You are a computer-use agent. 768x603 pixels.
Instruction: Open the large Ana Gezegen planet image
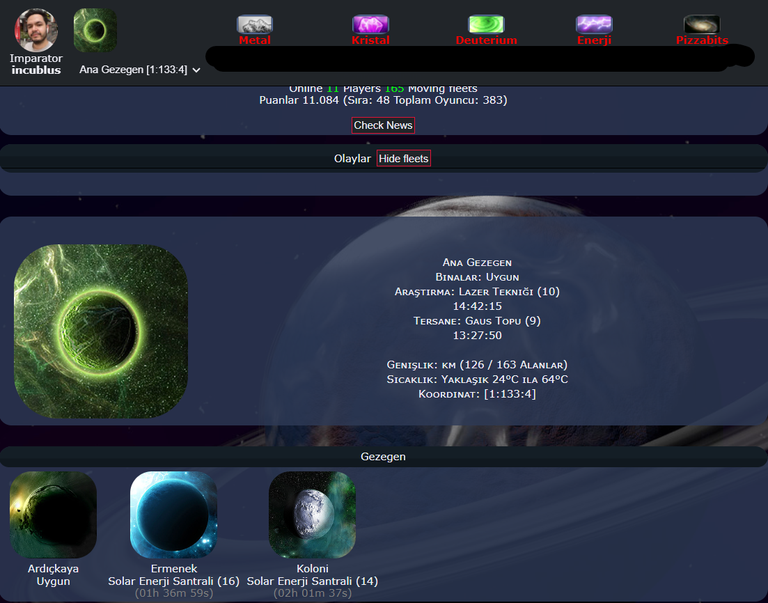click(101, 331)
